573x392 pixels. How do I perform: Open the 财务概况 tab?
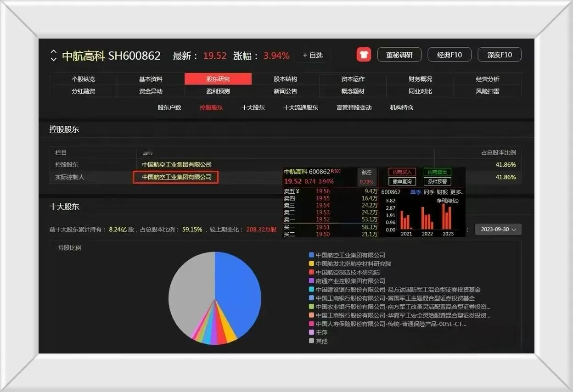click(420, 79)
